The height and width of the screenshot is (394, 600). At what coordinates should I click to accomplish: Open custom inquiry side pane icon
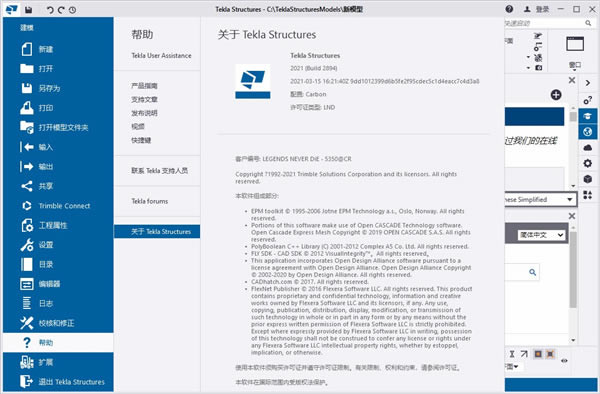tap(588, 101)
